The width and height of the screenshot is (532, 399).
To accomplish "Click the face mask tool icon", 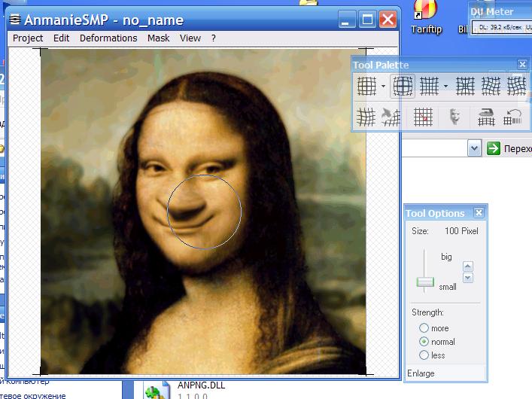I will (454, 117).
